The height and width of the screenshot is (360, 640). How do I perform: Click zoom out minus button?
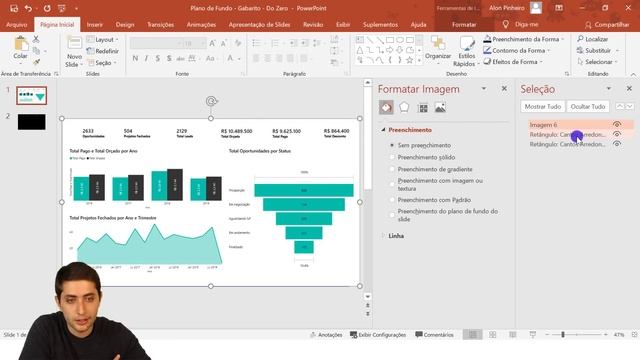coord(547,335)
